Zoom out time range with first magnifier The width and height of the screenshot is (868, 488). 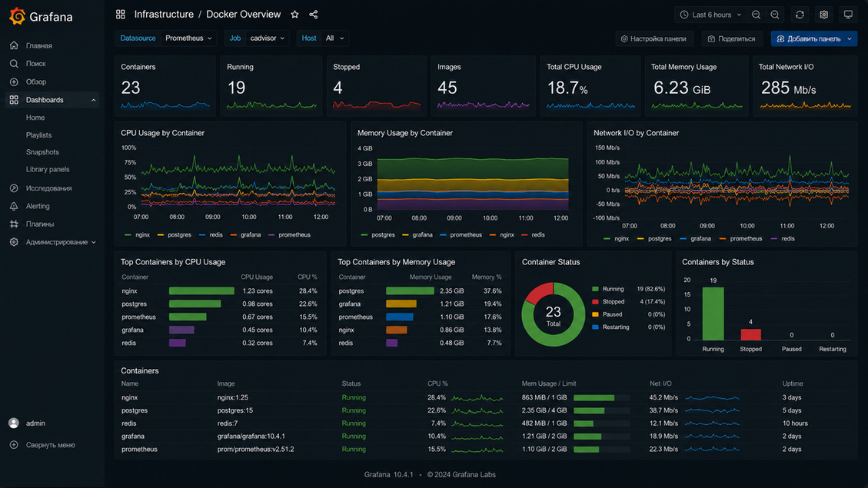[x=757, y=15]
